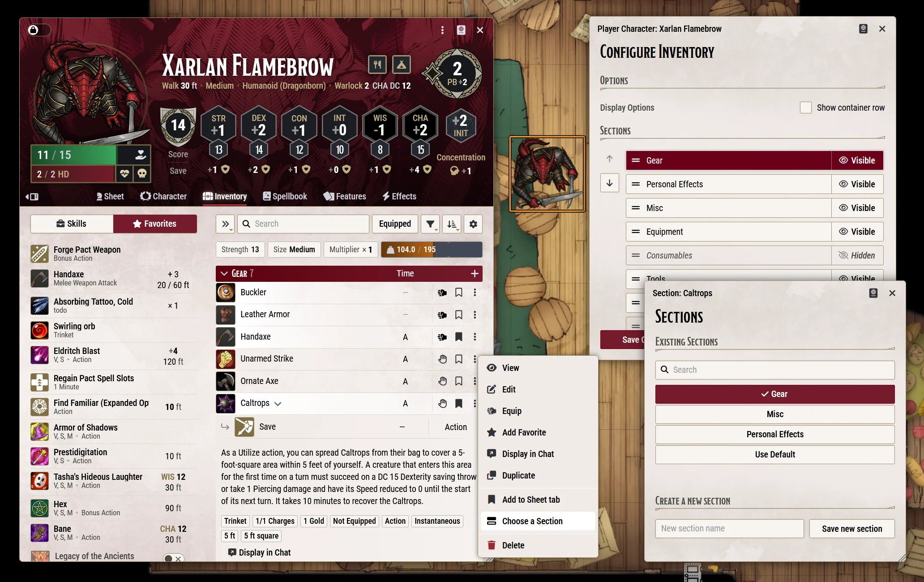
Task: Toggle Gear section Visible eye
Action: [x=857, y=160]
